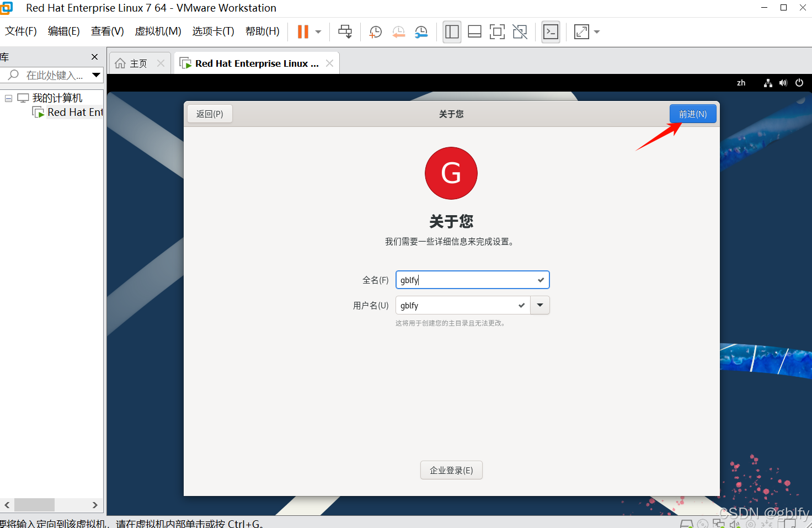Open the console view icon

click(551, 31)
